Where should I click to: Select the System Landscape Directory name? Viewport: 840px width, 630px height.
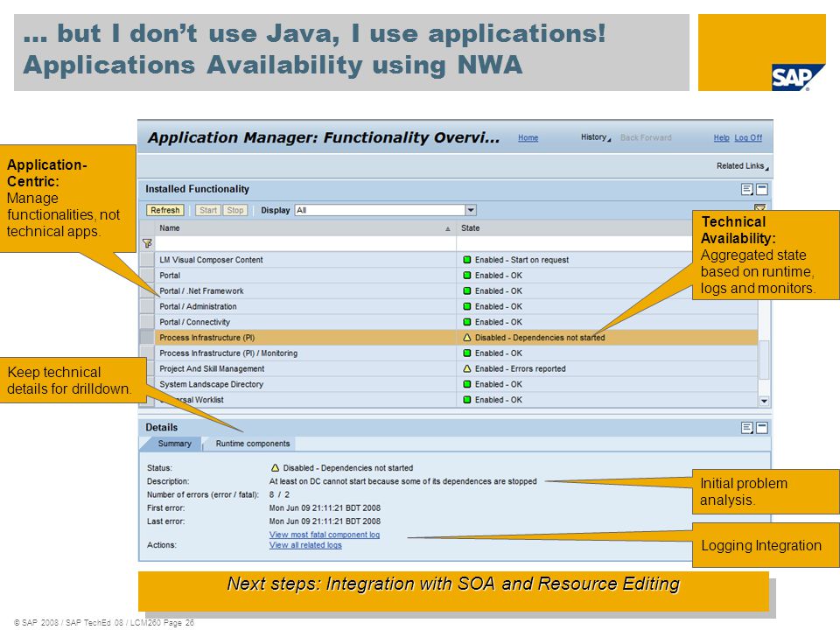click(x=211, y=384)
